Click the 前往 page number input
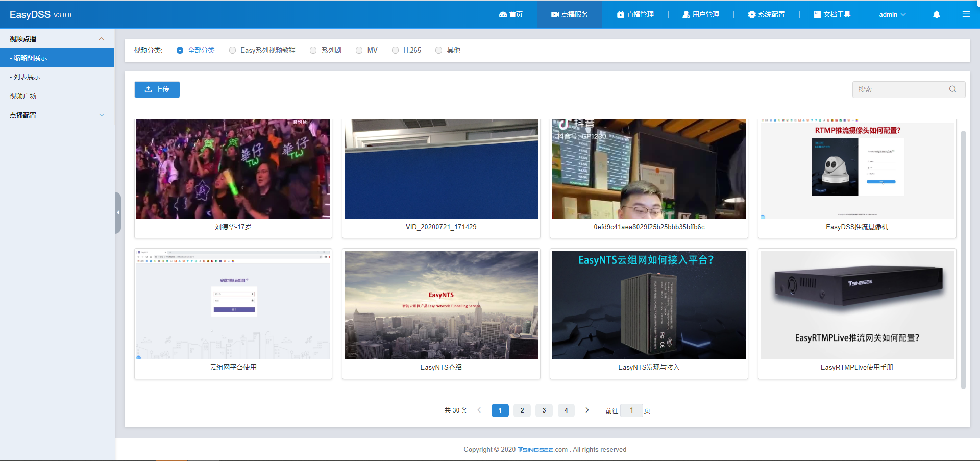980x461 pixels. click(631, 410)
